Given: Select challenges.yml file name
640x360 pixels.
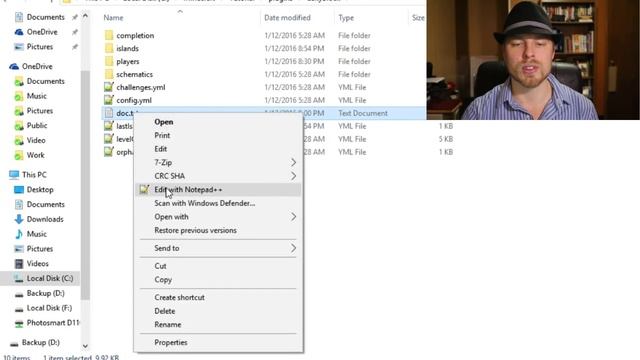Looking at the screenshot, I should click(x=141, y=87).
